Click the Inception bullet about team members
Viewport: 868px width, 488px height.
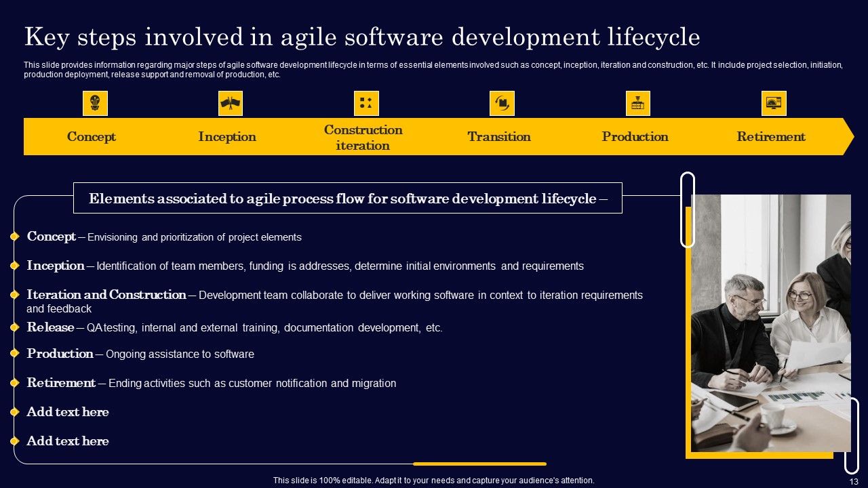pos(305,266)
